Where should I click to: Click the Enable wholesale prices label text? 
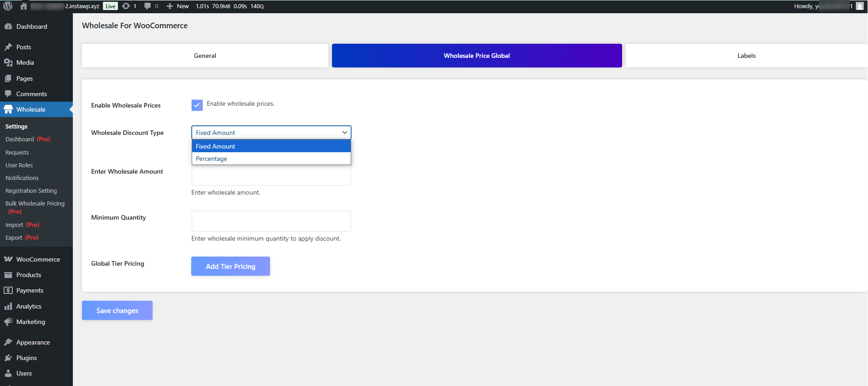240,104
